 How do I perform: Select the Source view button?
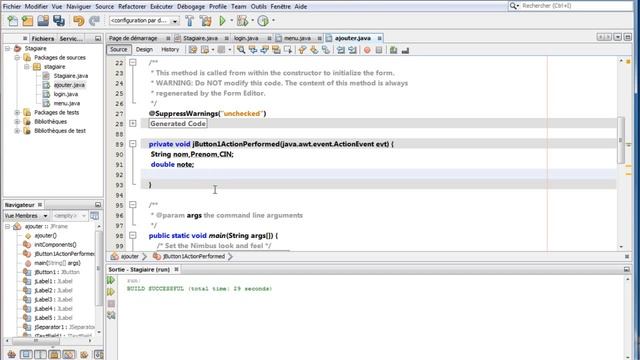(119, 49)
